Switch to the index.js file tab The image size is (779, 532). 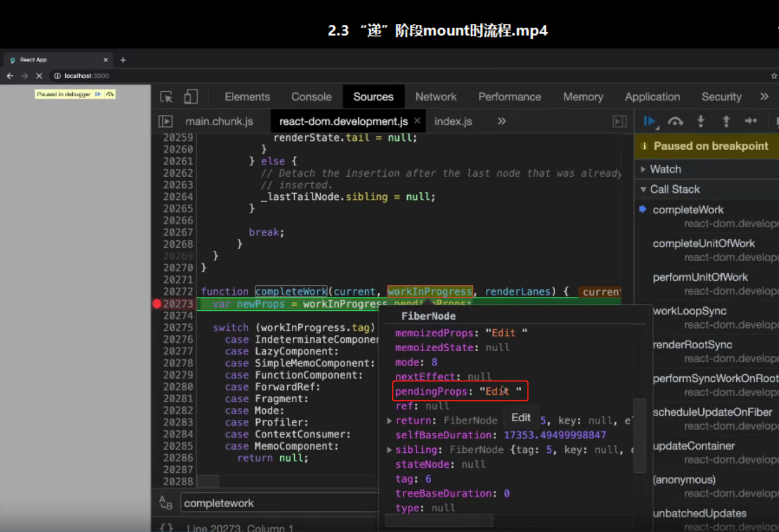tap(453, 121)
